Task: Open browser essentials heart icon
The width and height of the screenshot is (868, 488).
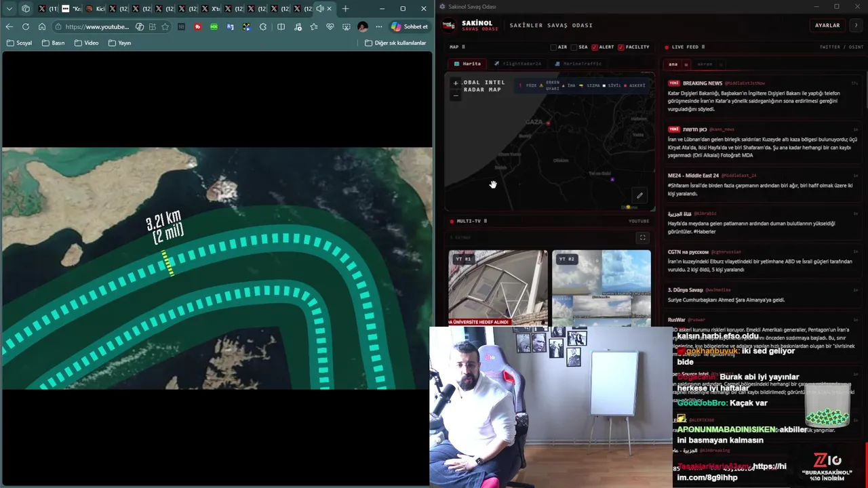Action: coord(330,26)
